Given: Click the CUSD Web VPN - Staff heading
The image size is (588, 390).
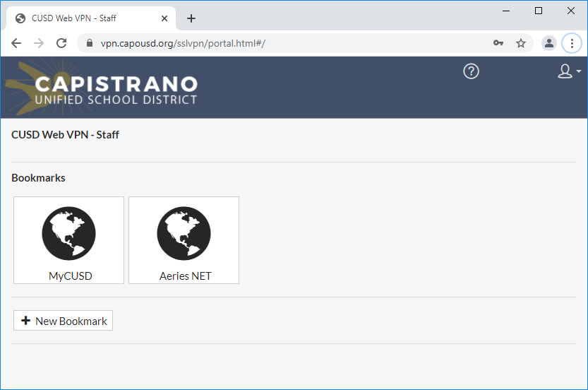Looking at the screenshot, I should (65, 135).
